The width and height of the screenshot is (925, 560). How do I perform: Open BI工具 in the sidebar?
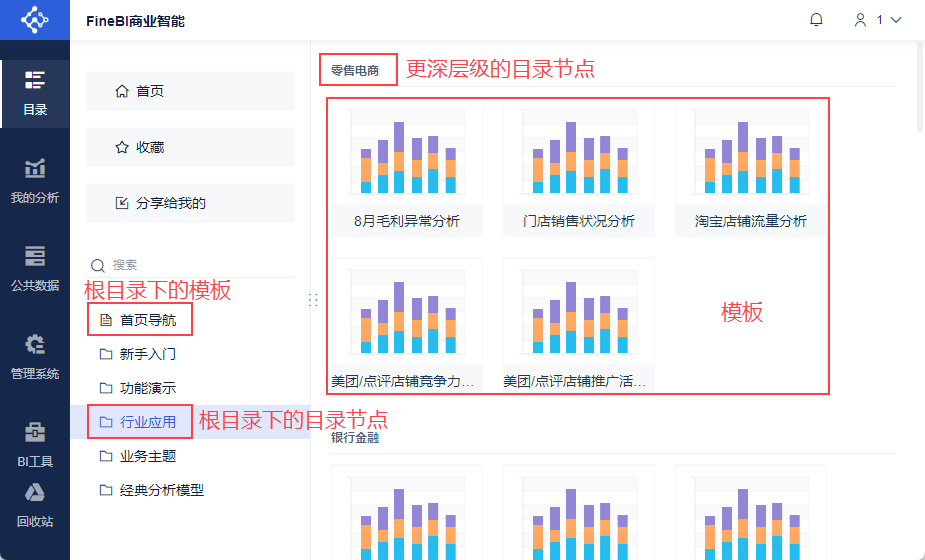click(35, 446)
